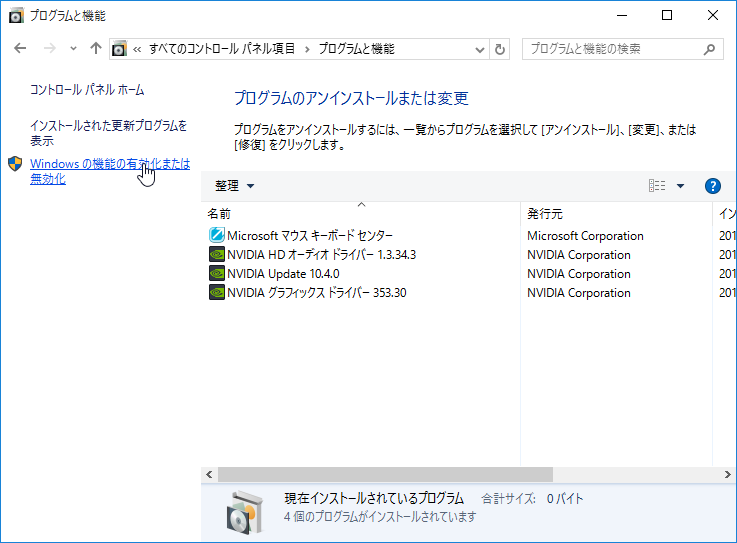Viewport: 737px width, 543px height.
Task: Navigate back with the back arrow
Action: pos(22,49)
